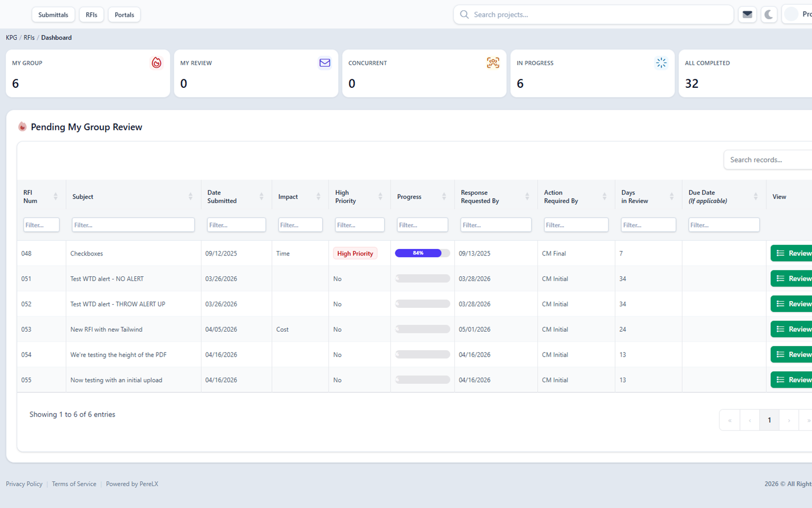This screenshot has width=812, height=508.
Task: Click the Action Required By filter box
Action: [x=576, y=225]
